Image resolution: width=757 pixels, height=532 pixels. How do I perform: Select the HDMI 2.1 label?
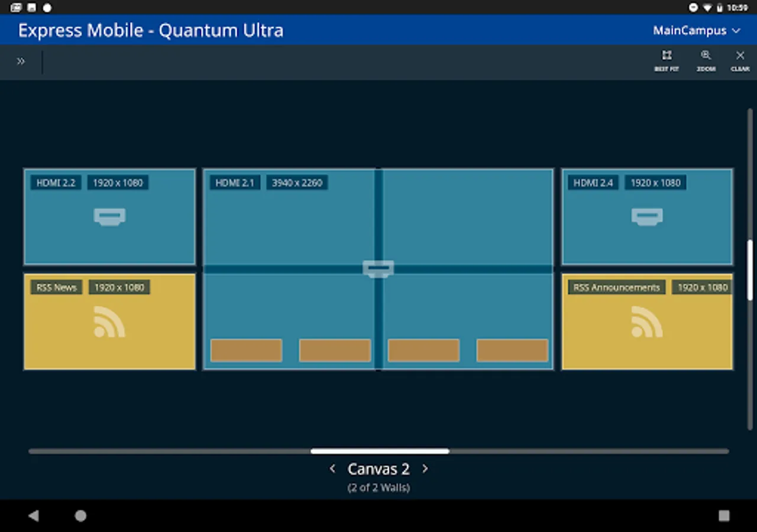point(235,183)
